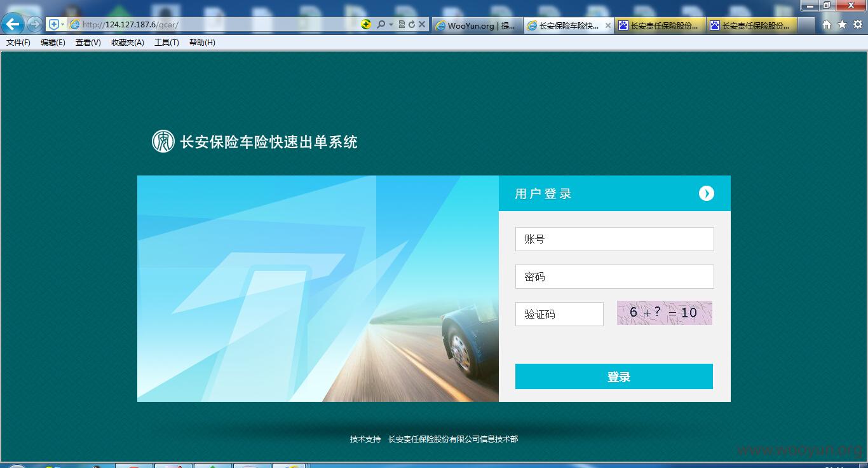This screenshot has height=468, width=868.
Task: Click the 技术支持 footer text
Action: coord(365,439)
